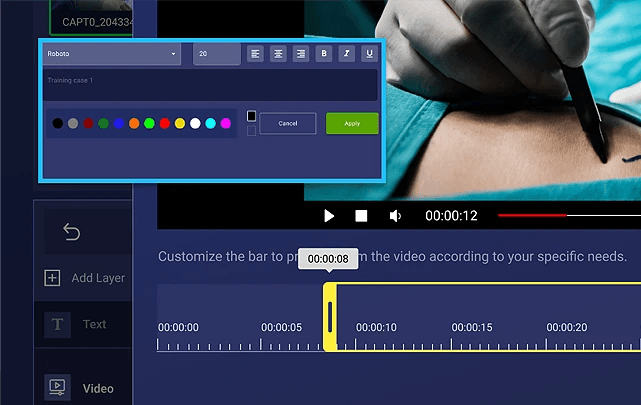This screenshot has width=641, height=405.
Task: Click the yellow timeline trim handle
Action: coord(330,317)
